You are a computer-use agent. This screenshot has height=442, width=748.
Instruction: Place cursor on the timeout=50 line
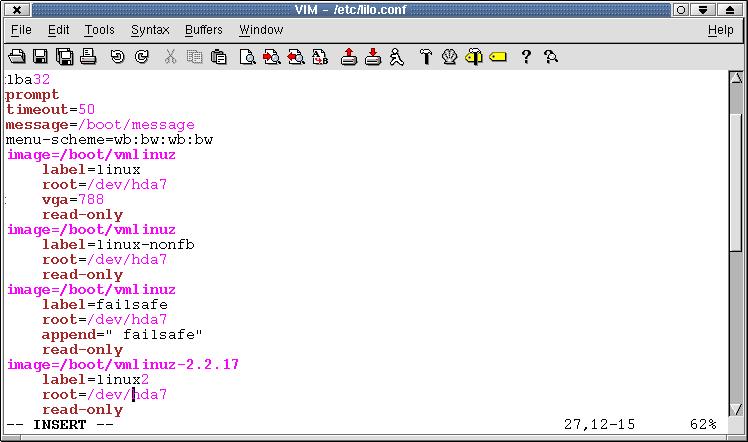(50, 110)
